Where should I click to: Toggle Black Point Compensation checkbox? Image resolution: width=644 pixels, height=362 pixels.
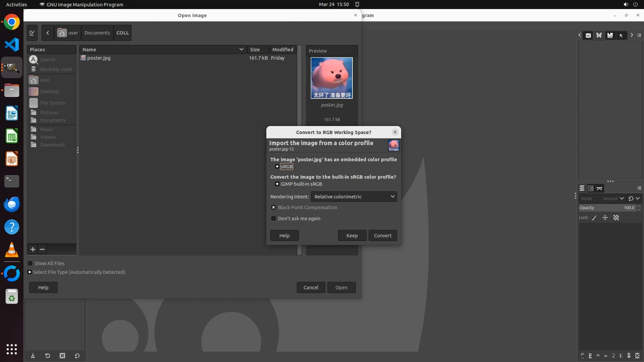point(274,207)
